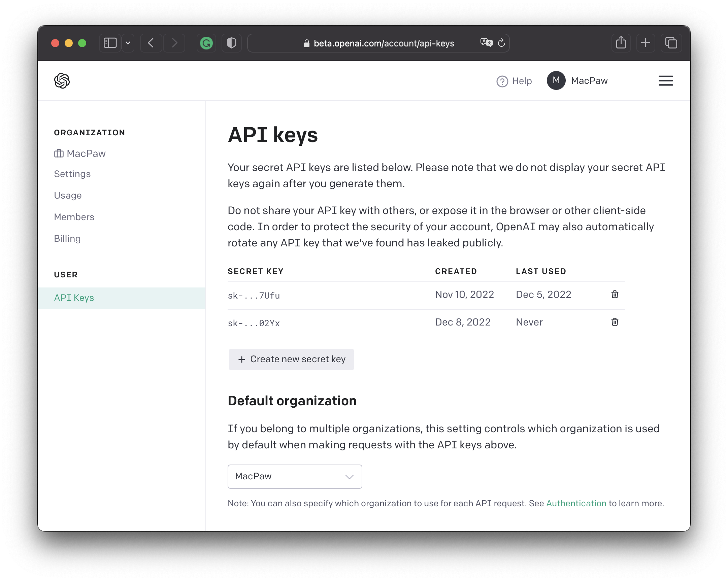Screen dimensions: 728x581
Task: Click the shield privacy icon in address bar
Action: click(x=231, y=43)
